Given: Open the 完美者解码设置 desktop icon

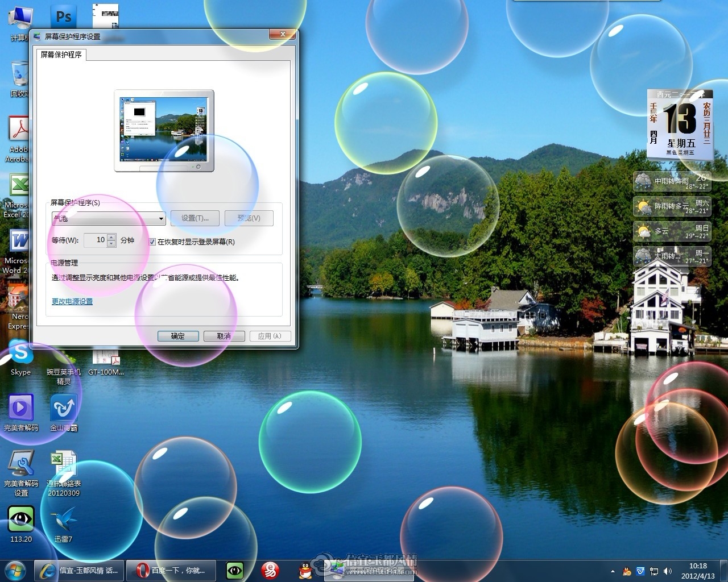Looking at the screenshot, I should pyautogui.click(x=21, y=463).
